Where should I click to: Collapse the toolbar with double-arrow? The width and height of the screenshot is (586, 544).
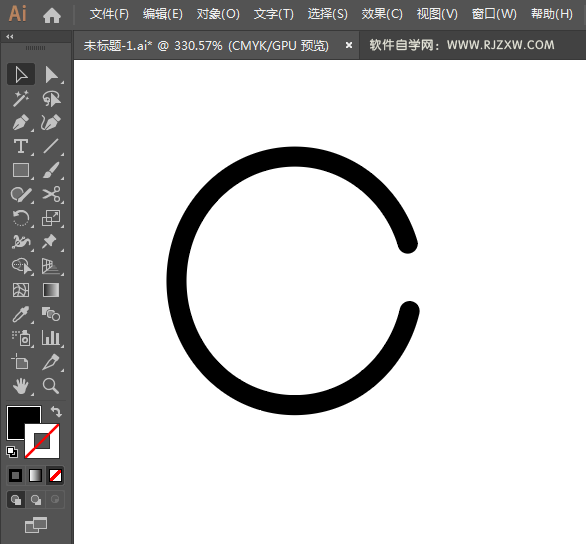pyautogui.click(x=10, y=37)
